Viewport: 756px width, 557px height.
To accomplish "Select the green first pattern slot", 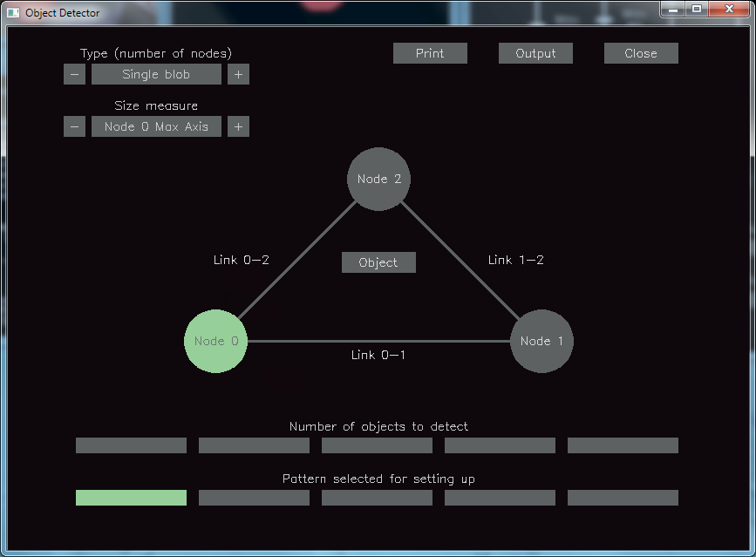I will (131, 498).
